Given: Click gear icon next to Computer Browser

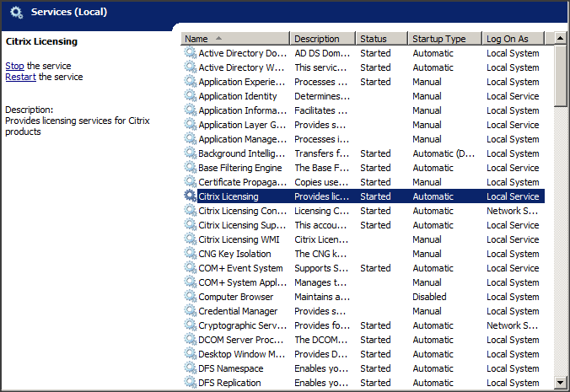Looking at the screenshot, I should [x=190, y=297].
